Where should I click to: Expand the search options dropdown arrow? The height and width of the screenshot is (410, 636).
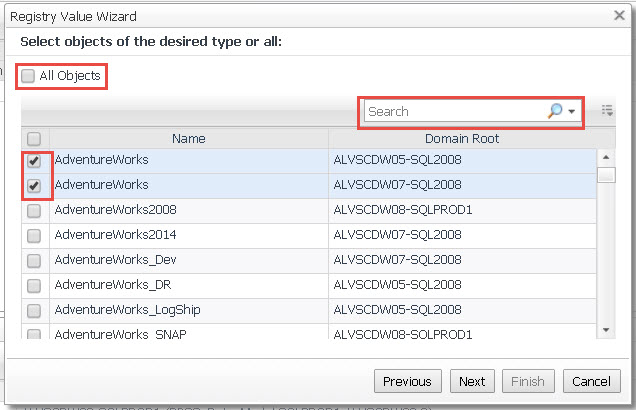(572, 112)
